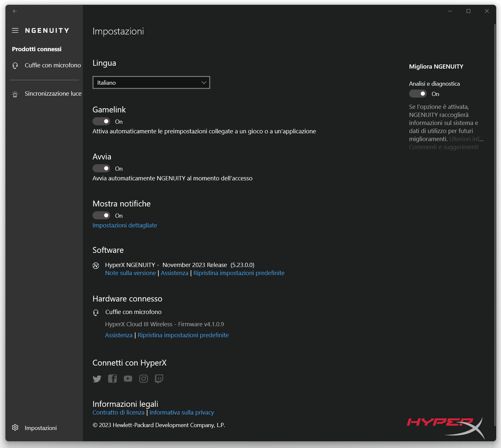Screen dimensions: 501x448
Task: Go back with the arrow button
Action: (15, 11)
